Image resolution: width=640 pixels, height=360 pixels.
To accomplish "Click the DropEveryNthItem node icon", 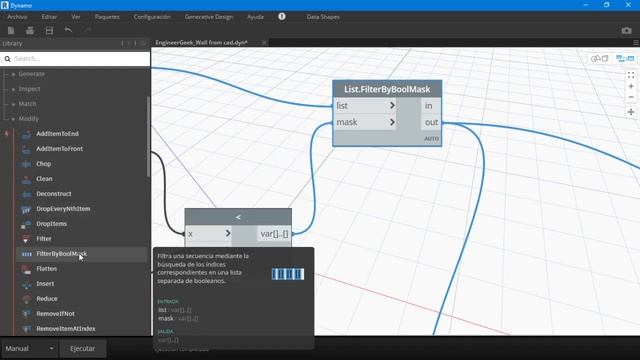I will [x=26, y=209].
